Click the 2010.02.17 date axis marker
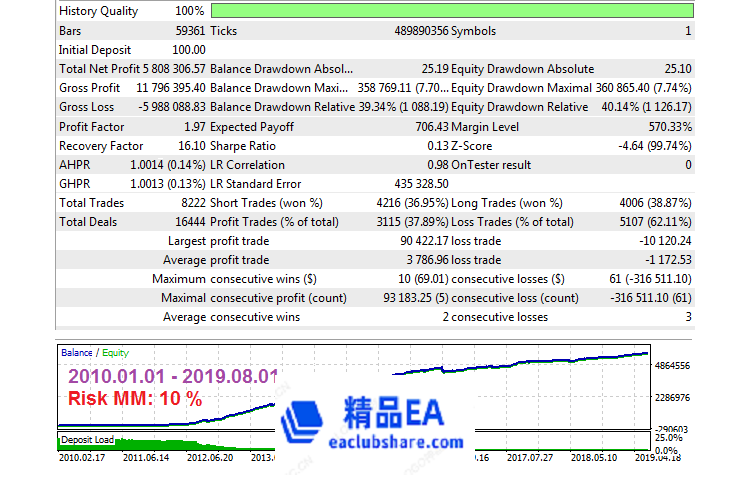Image resolution: width=750 pixels, height=480 pixels. 83,458
